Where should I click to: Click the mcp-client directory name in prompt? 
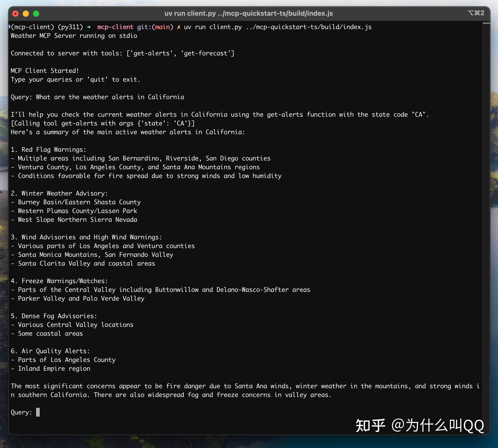tap(115, 27)
